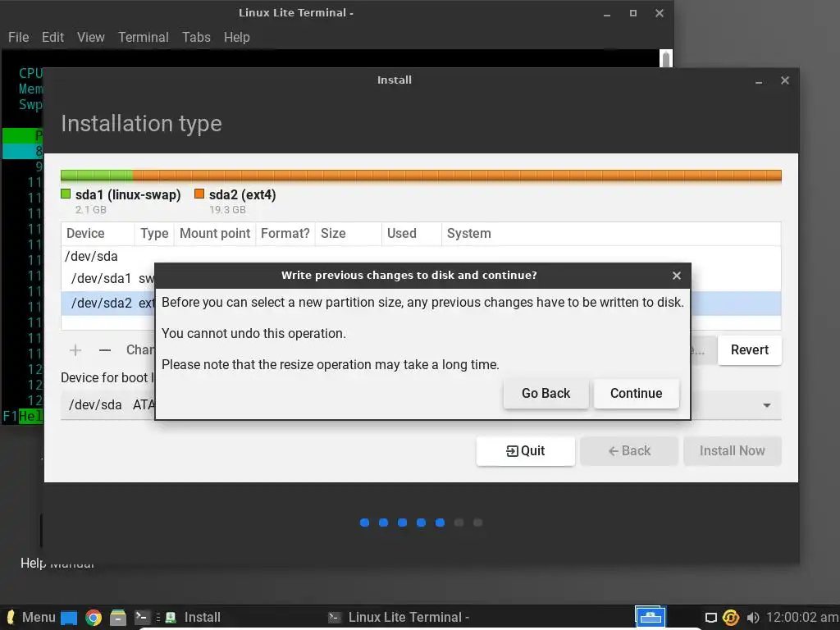Open the terminal launcher icon on the taskbar
This screenshot has height=630, width=840.
point(143,617)
